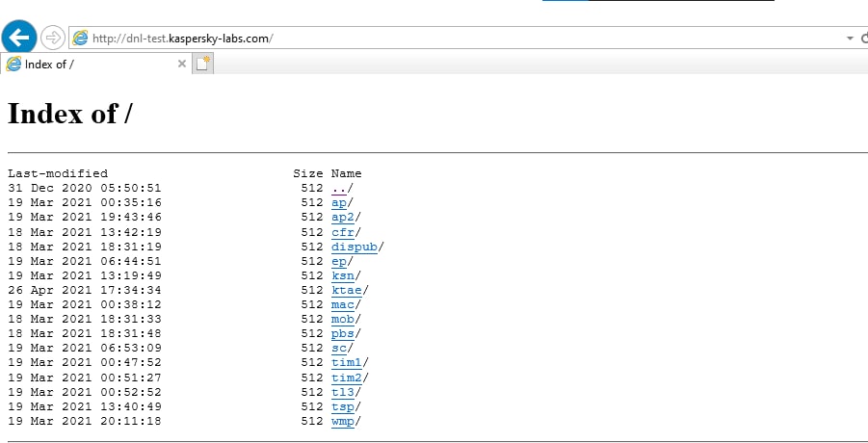Click the 'Index of /' page heading
Screen dimensions: 868x443
(x=69, y=114)
